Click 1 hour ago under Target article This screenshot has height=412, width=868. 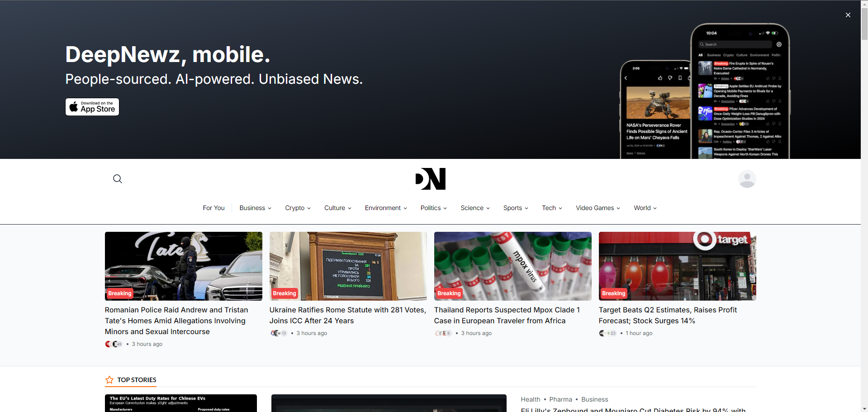point(639,333)
